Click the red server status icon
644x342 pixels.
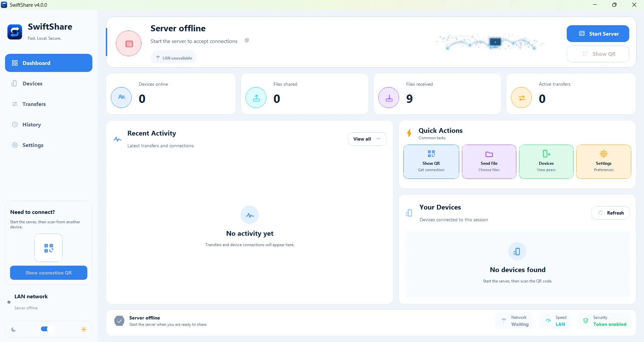click(129, 43)
